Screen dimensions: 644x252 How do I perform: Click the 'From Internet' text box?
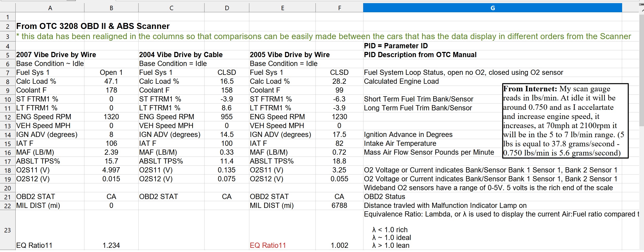565,121
